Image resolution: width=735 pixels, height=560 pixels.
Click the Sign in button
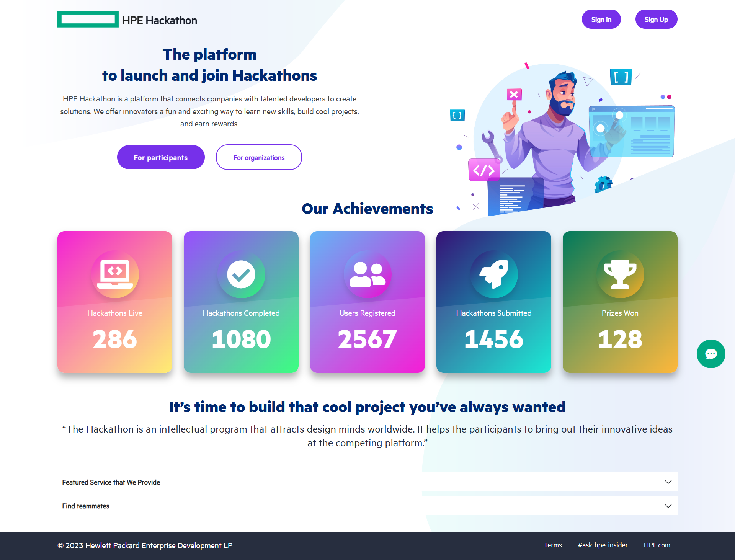pyautogui.click(x=601, y=19)
